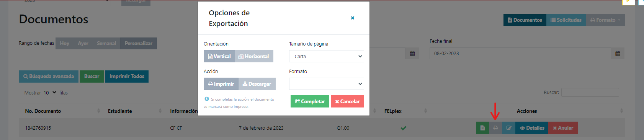Image resolution: width=644 pixels, height=140 pixels.
Task: Open the Formato menu in top bar
Action: point(605,20)
